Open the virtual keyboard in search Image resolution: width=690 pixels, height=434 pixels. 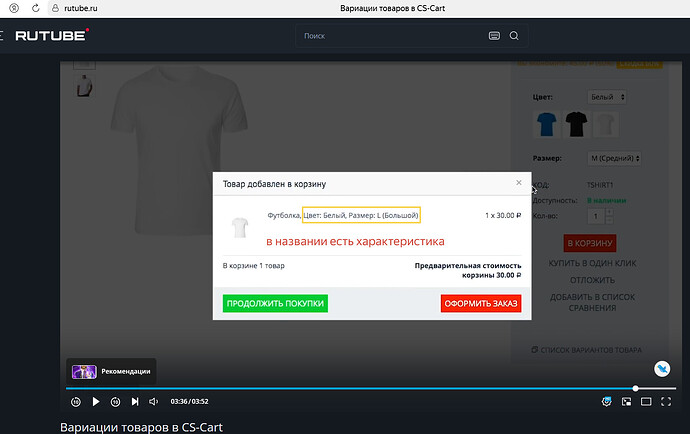click(494, 37)
